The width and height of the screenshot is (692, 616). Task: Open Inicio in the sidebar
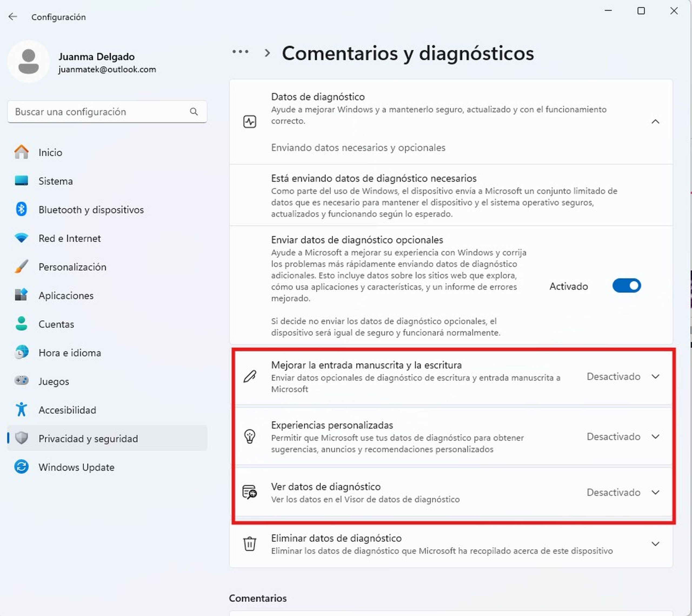click(x=107, y=152)
